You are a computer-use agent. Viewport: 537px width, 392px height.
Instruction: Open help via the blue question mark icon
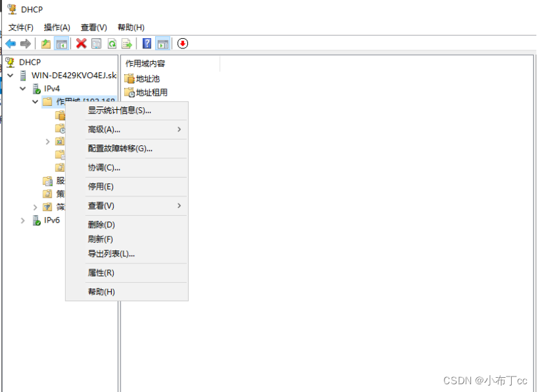pos(146,43)
